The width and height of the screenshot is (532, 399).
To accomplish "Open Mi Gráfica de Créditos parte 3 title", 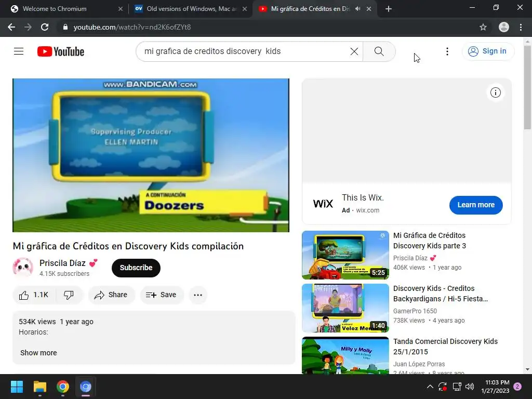I will point(430,240).
